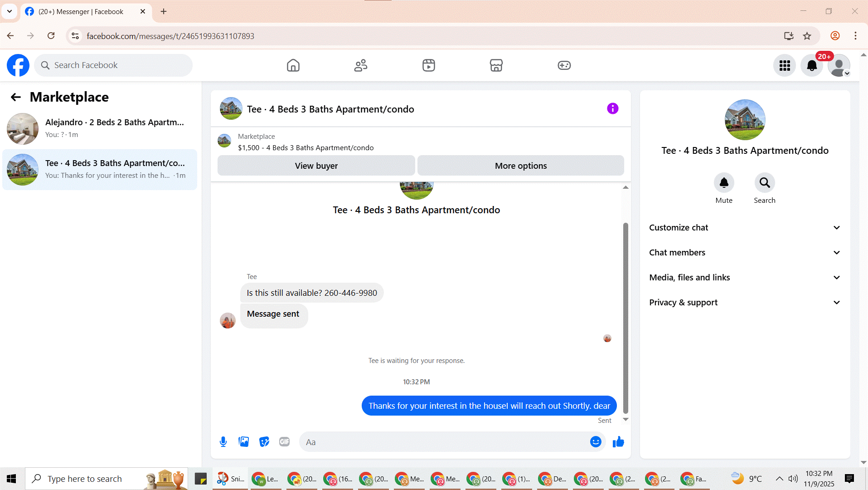The height and width of the screenshot is (490, 868).
Task: Click the chat vertical scrollbar
Action: [x=626, y=318]
